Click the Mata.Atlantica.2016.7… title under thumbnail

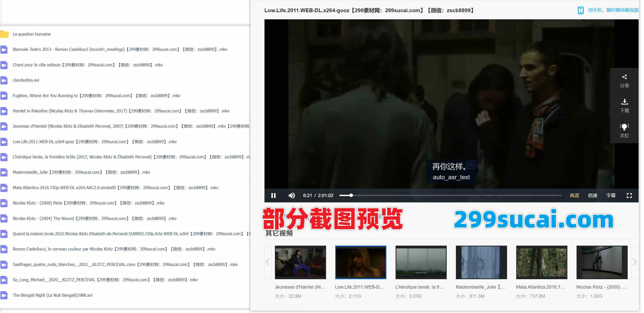[x=540, y=287]
